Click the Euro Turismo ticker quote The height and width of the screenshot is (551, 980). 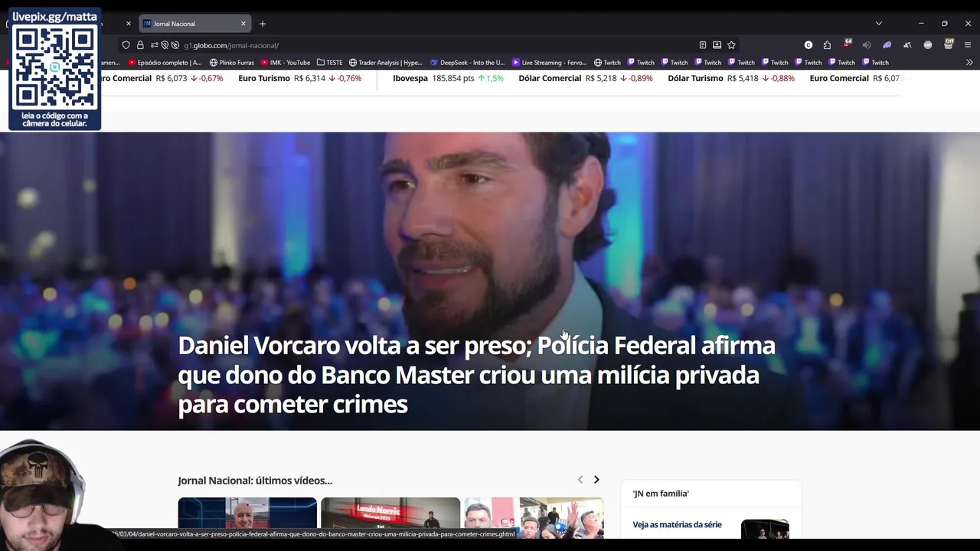coord(299,78)
